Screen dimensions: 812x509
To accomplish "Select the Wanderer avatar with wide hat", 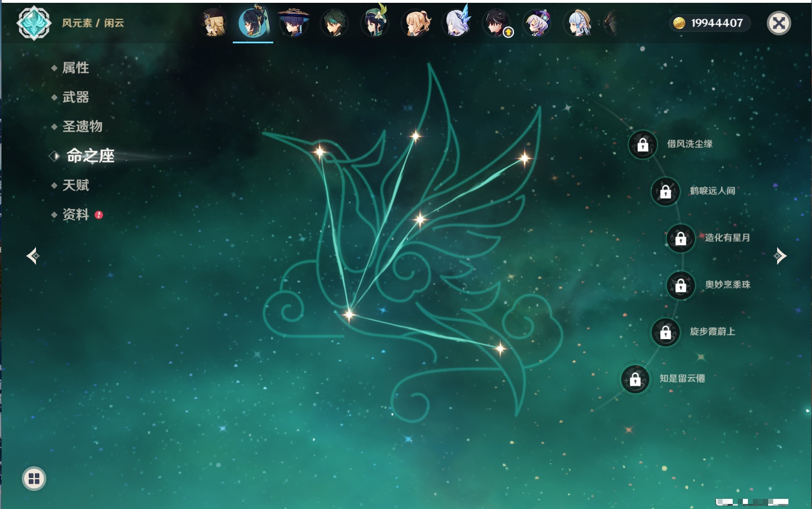I will (294, 23).
